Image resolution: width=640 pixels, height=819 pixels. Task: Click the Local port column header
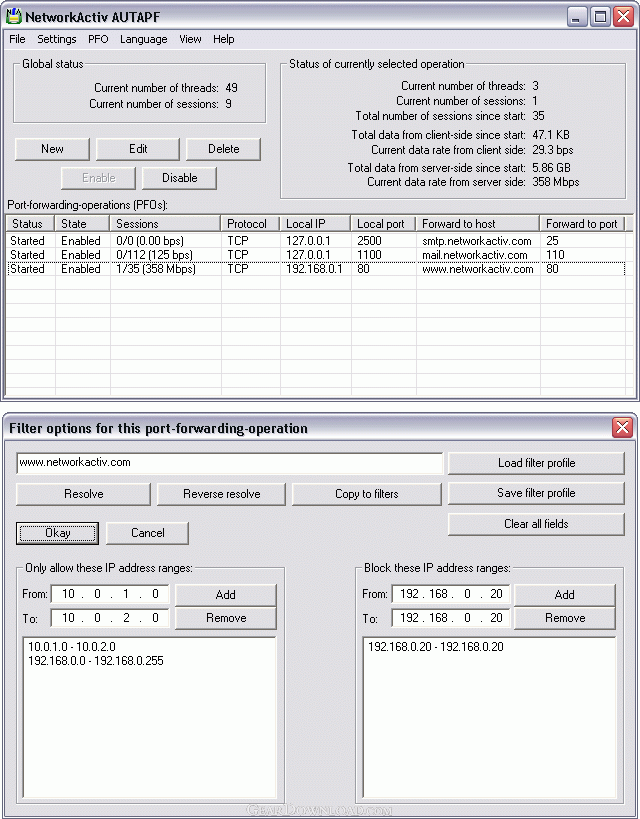383,224
